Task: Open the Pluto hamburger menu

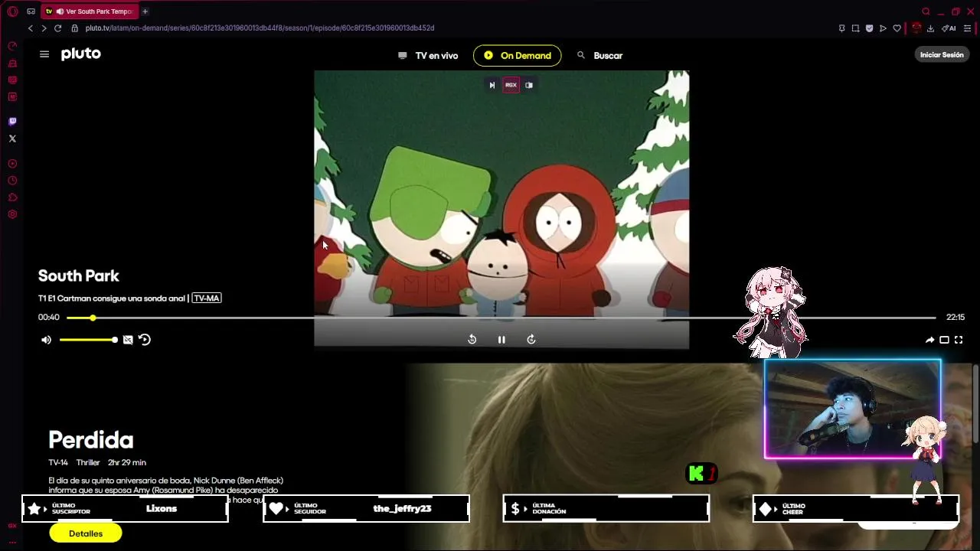Action: (x=44, y=54)
